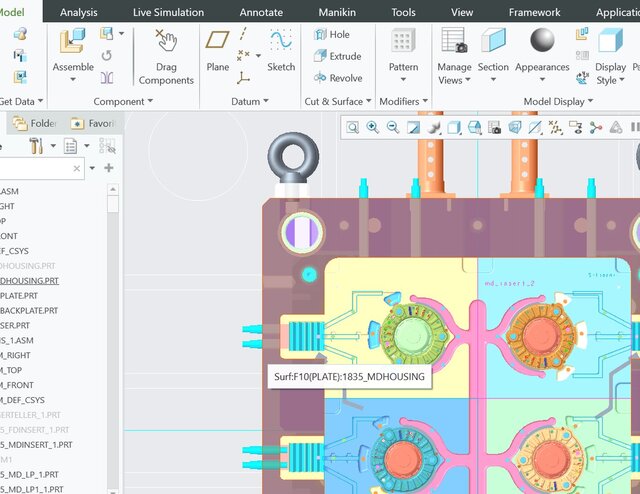
Task: Open Manage Views
Action: [454, 56]
